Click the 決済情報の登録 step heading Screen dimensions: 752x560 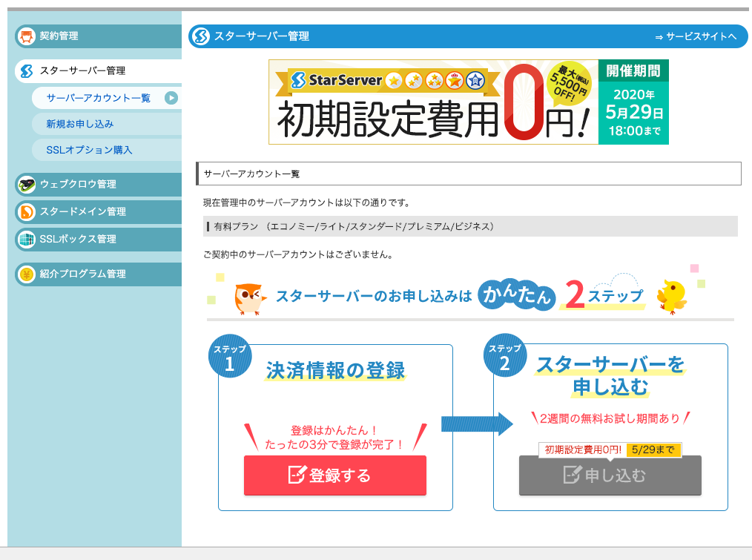pos(335,370)
